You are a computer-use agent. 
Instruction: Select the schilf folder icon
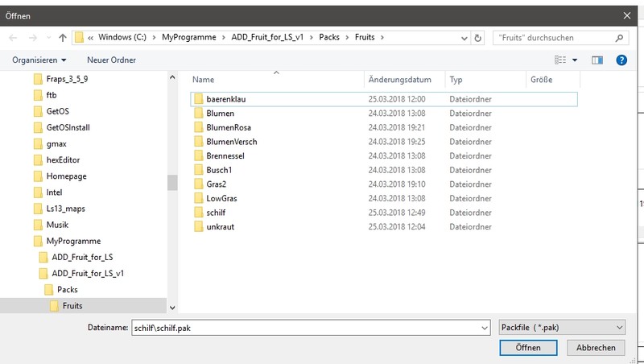(x=199, y=212)
